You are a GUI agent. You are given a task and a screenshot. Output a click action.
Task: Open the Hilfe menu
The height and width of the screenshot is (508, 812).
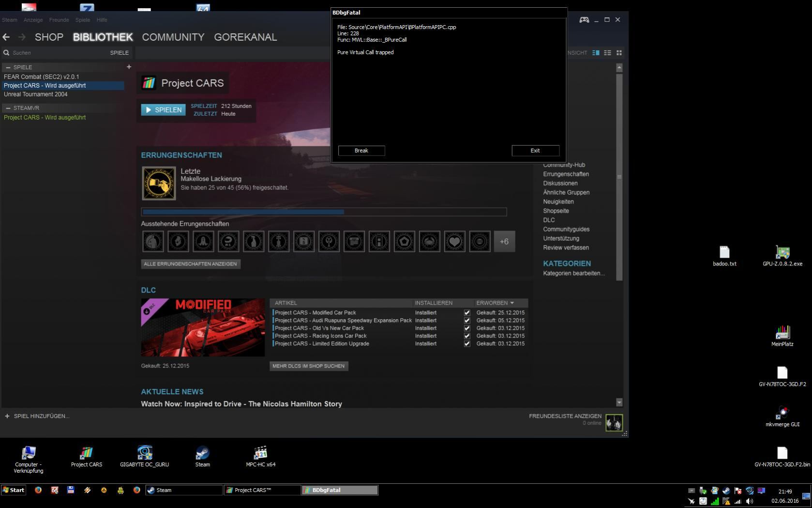102,20
